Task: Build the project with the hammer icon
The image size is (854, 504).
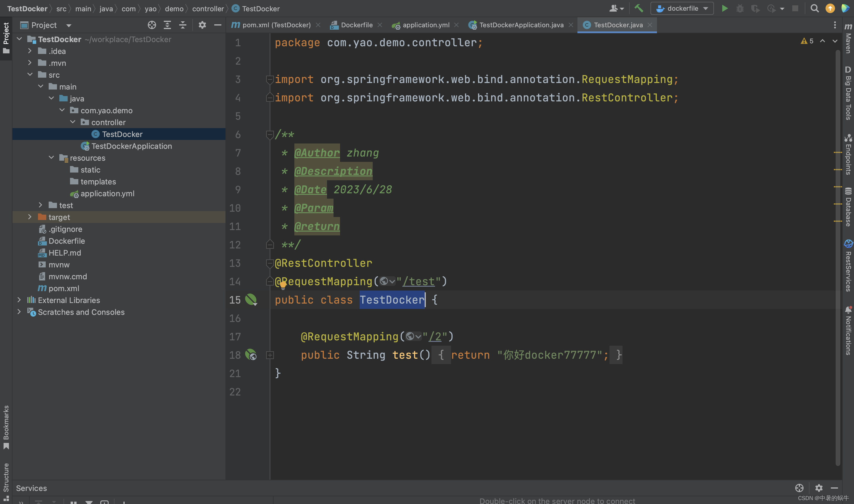Action: [639, 8]
